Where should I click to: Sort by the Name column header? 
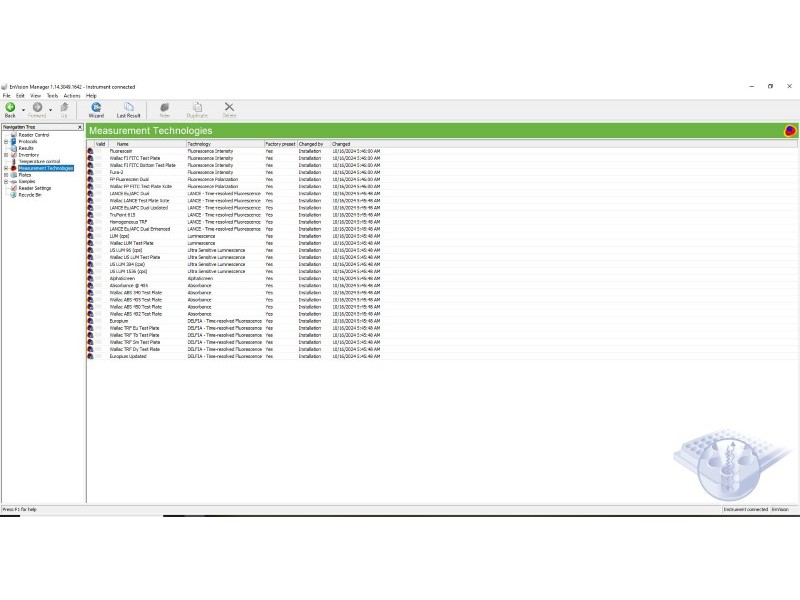[147, 144]
